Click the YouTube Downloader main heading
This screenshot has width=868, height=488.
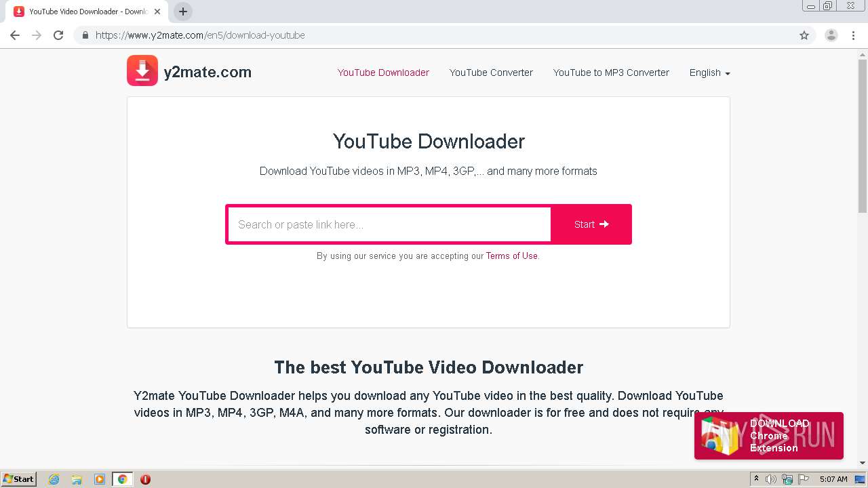(429, 141)
